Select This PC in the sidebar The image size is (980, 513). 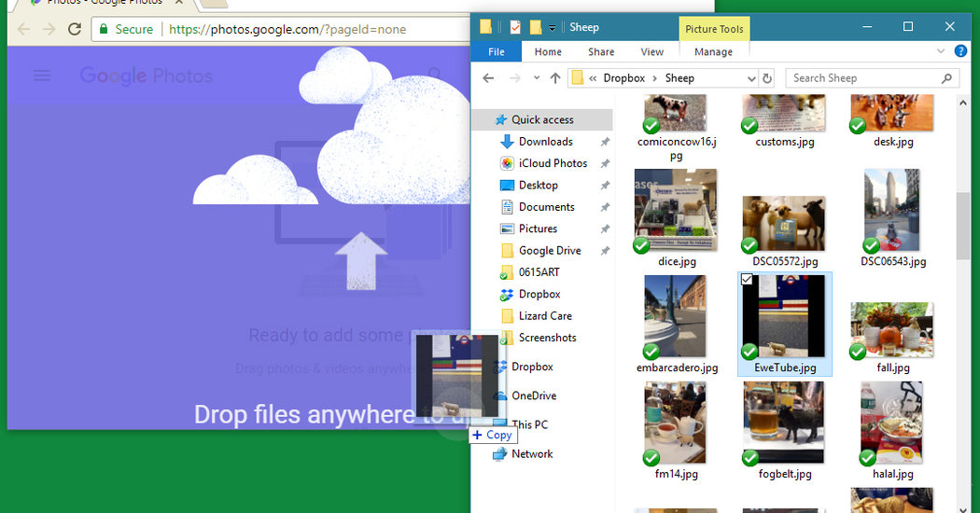[x=521, y=425]
